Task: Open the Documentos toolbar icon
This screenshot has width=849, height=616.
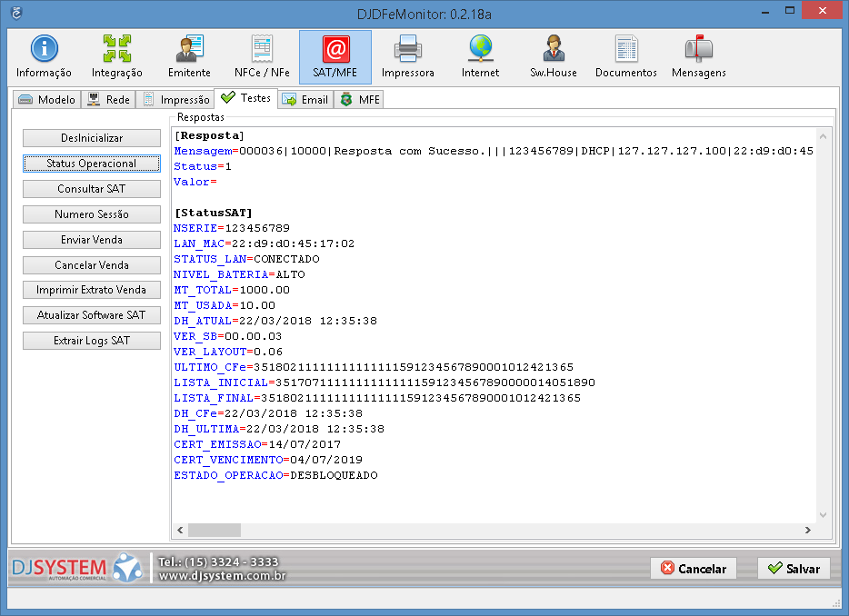Action: click(x=626, y=57)
